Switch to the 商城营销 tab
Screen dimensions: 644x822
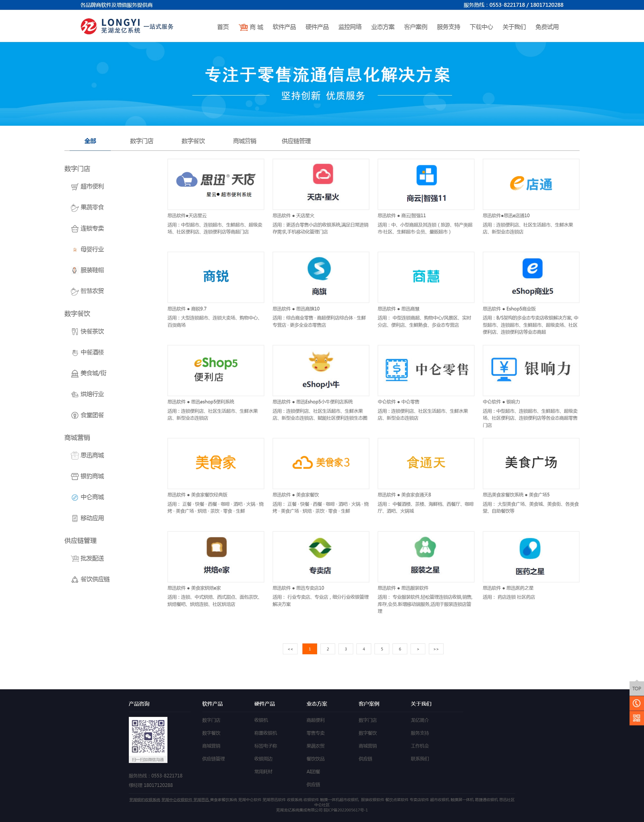pyautogui.click(x=245, y=141)
